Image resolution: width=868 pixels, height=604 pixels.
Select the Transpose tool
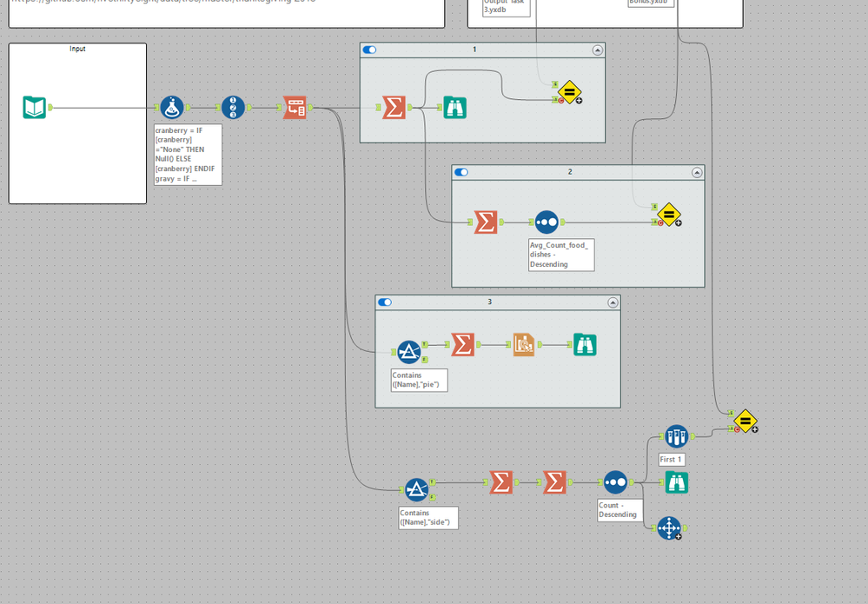coord(295,108)
